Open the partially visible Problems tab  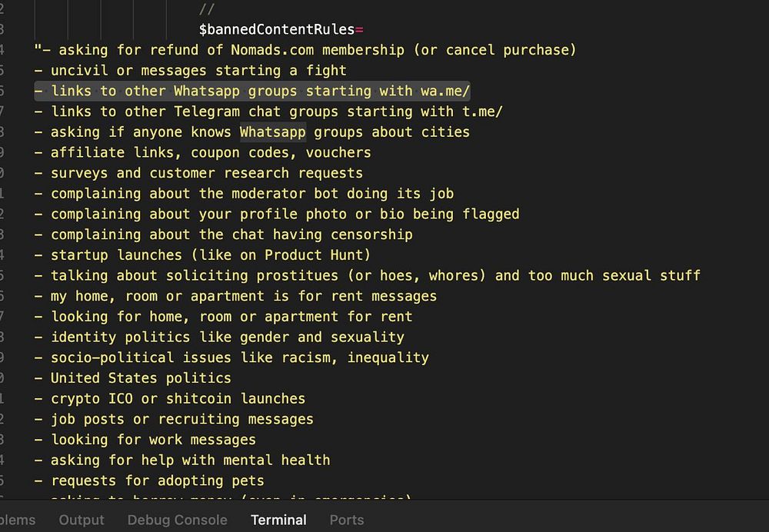(x=17, y=520)
